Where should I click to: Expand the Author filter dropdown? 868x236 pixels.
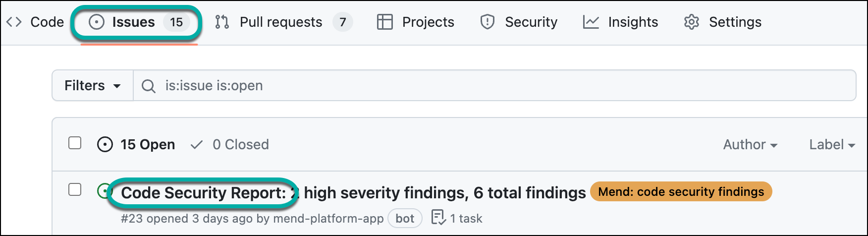[x=750, y=144]
